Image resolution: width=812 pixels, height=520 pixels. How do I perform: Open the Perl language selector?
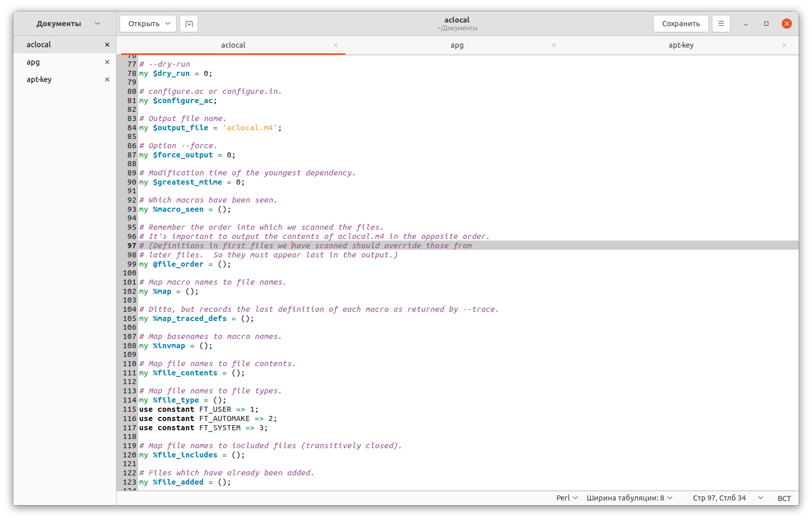(567, 498)
